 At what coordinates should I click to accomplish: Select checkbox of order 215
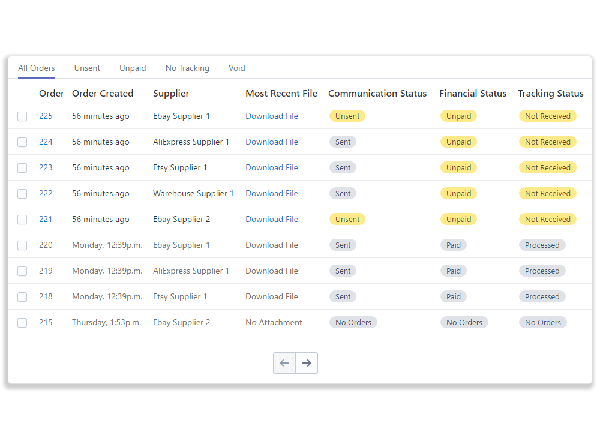22,322
